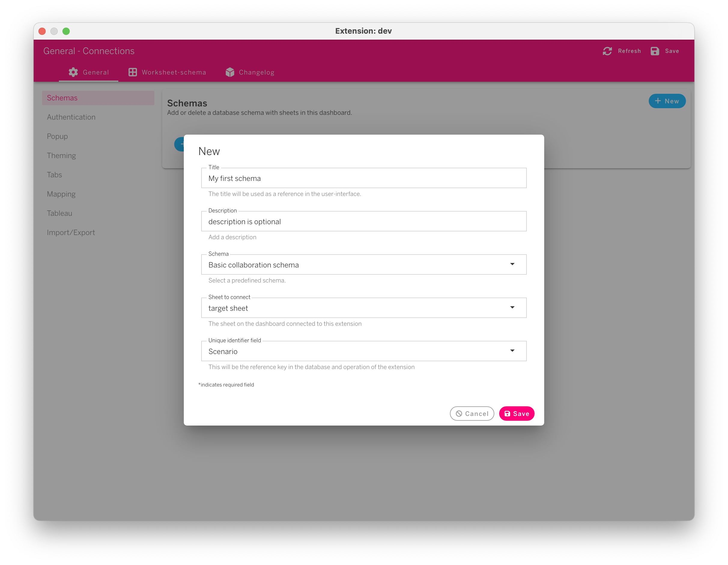728x565 pixels.
Task: Click the plus icon on New button
Action: click(x=658, y=101)
